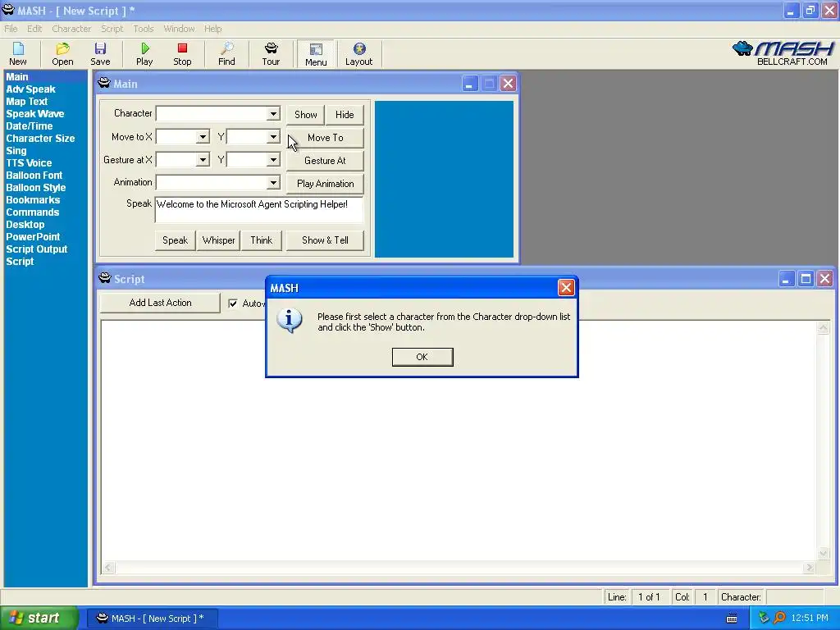The image size is (840, 630).
Task: Expand the Gesture at Y drop-down
Action: 273,160
